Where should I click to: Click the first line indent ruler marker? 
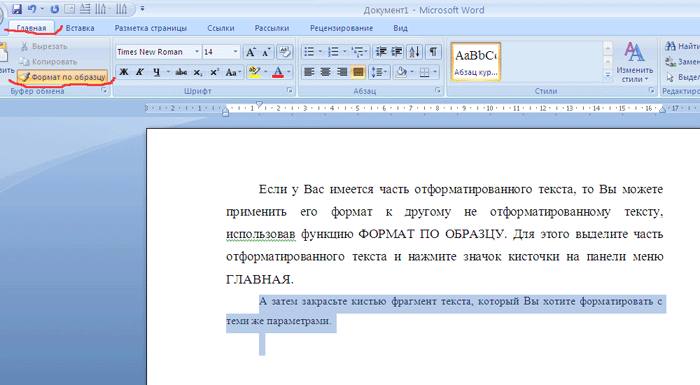[259, 105]
